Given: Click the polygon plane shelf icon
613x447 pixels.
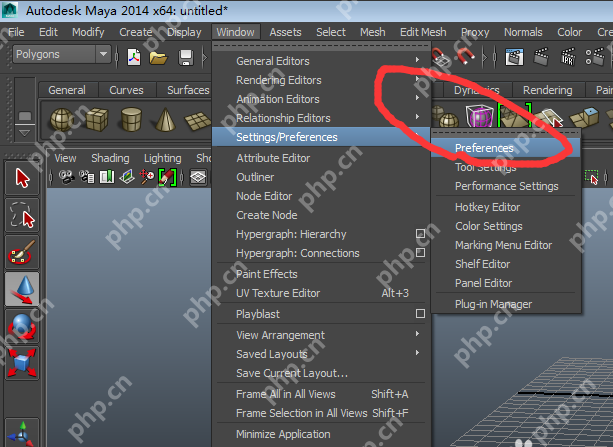Looking at the screenshot, I should pyautogui.click(x=198, y=121).
